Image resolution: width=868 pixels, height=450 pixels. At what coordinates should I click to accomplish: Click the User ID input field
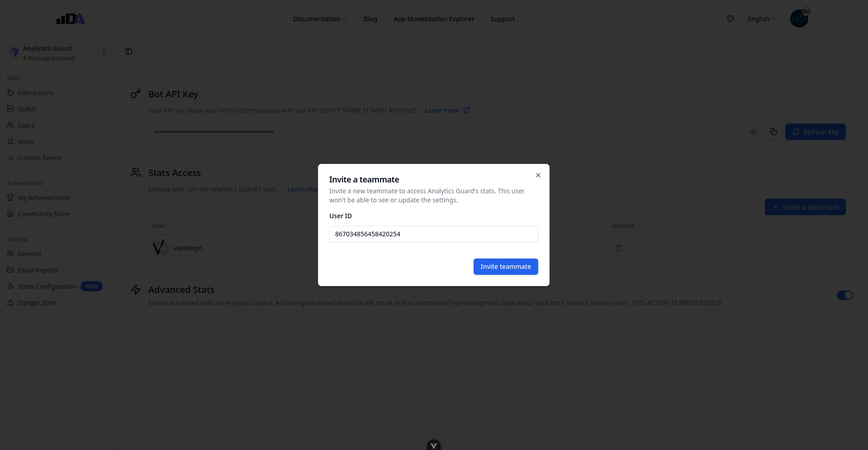pyautogui.click(x=433, y=234)
